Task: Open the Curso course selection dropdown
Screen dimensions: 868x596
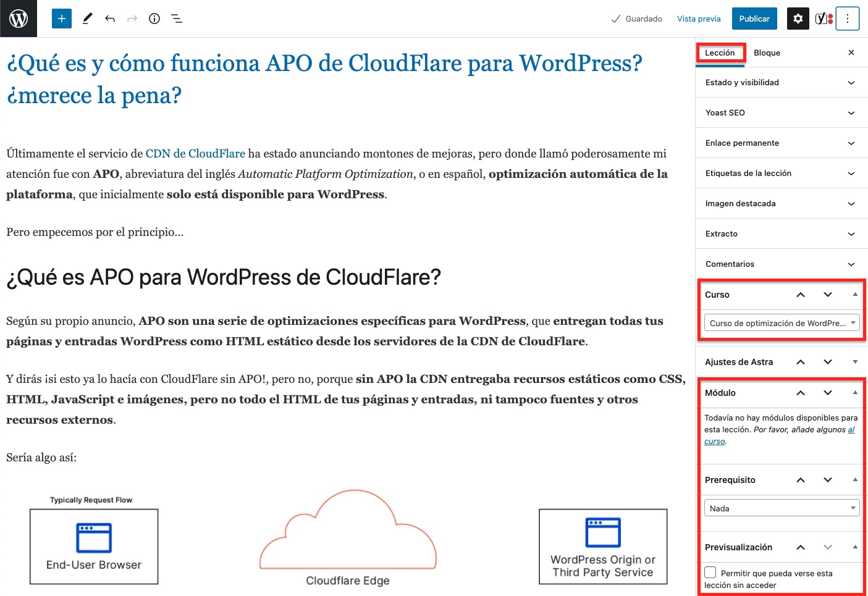Action: point(782,323)
